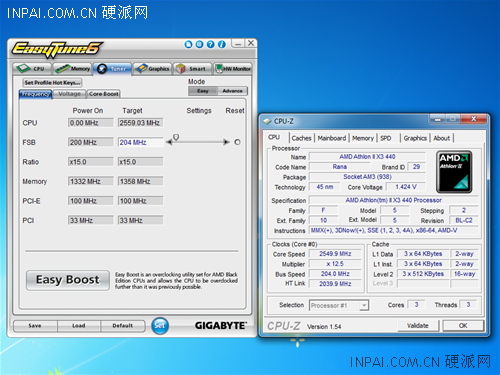Click the Package value Socket AM3 (938)
The width and height of the screenshot is (500, 375).
click(x=367, y=177)
